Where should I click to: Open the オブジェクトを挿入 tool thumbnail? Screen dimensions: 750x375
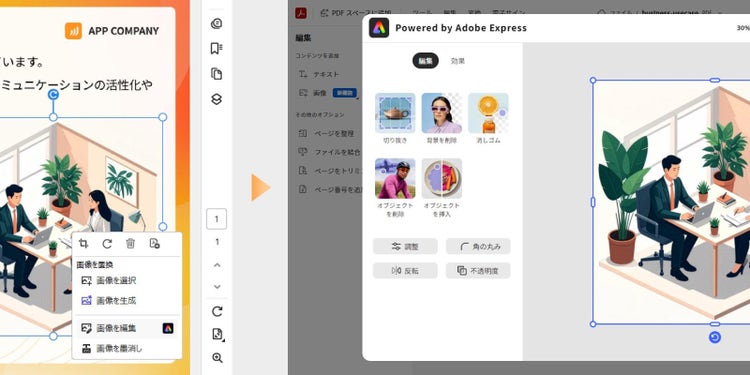[441, 178]
